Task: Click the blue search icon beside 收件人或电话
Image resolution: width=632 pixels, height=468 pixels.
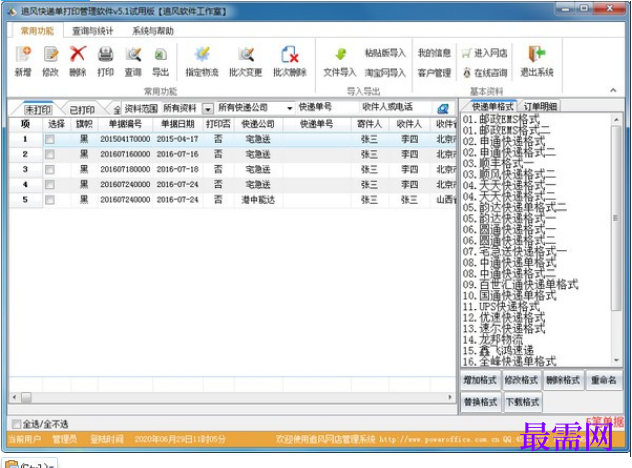Action: (x=443, y=108)
